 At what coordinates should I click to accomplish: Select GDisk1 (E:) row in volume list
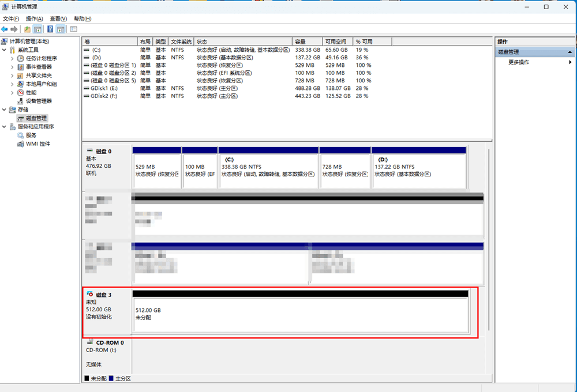pos(104,88)
